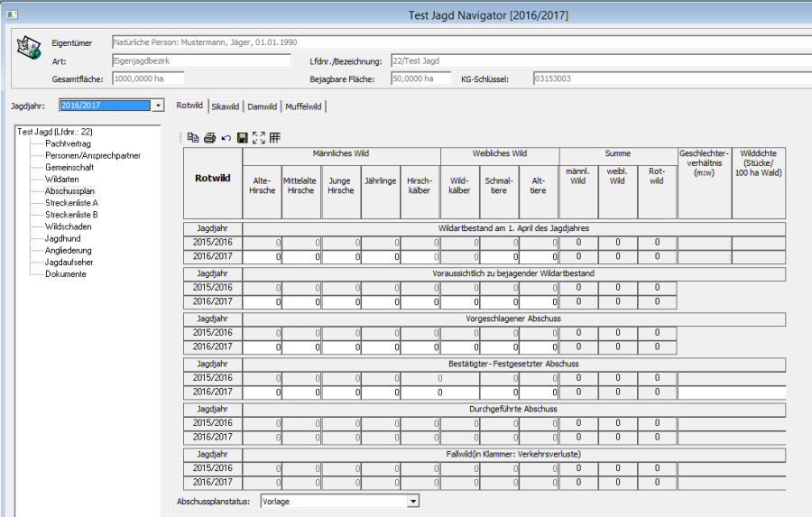Save with the floppy disk icon
This screenshot has width=812, height=517.
point(242,138)
